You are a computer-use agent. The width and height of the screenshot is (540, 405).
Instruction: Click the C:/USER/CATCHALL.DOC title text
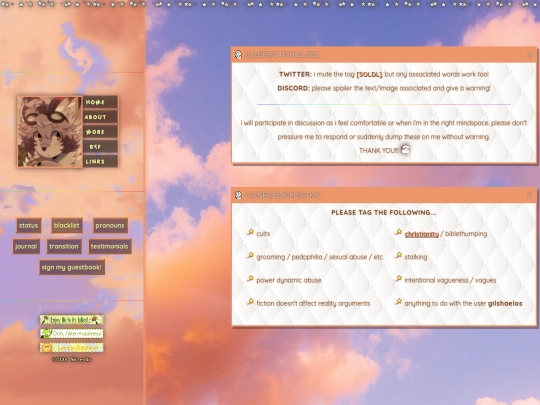283,55
